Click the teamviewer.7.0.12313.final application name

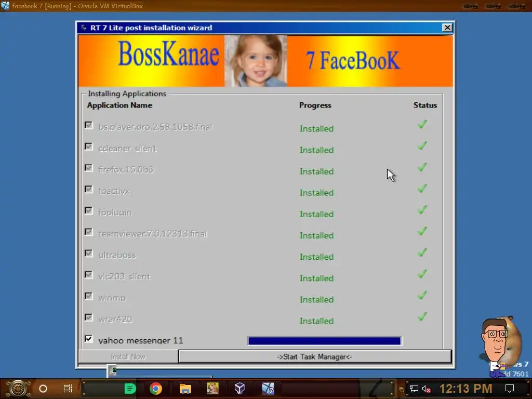click(153, 234)
